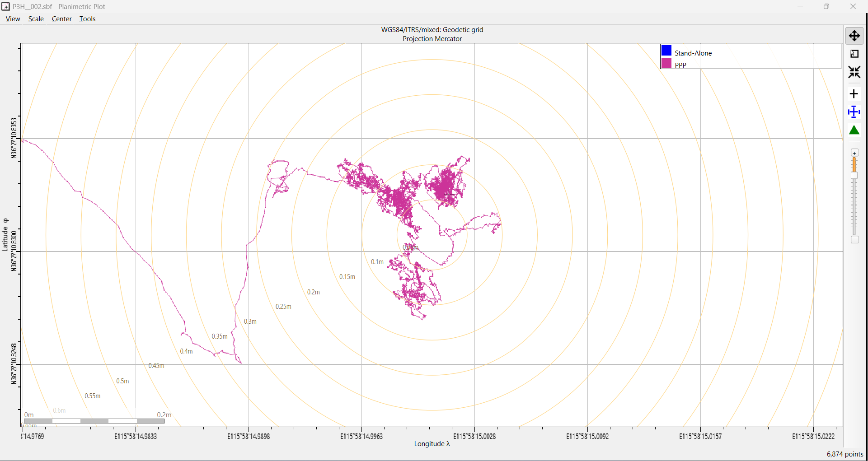This screenshot has width=868, height=461.
Task: Click the 0.55m ring label
Action: [x=93, y=396]
